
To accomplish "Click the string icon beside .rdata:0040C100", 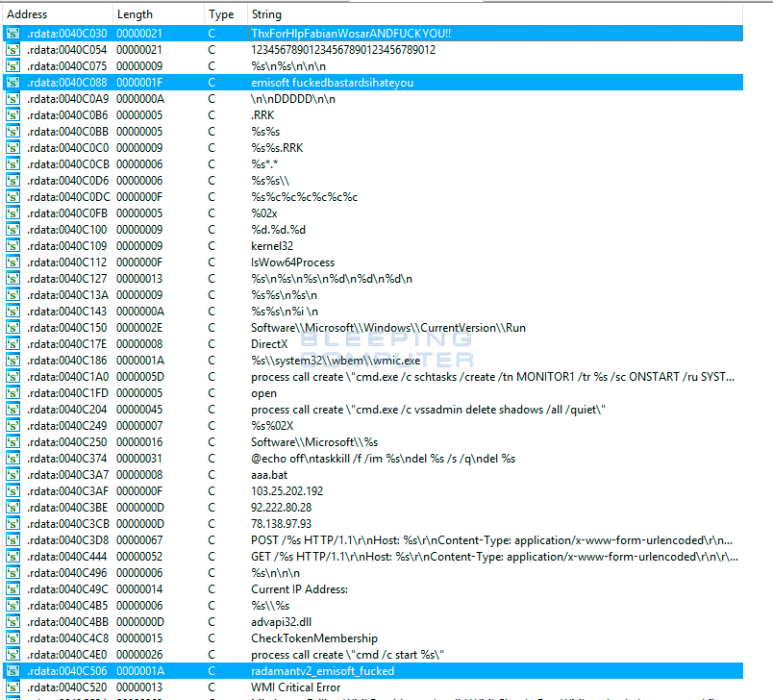I will 12,230.
